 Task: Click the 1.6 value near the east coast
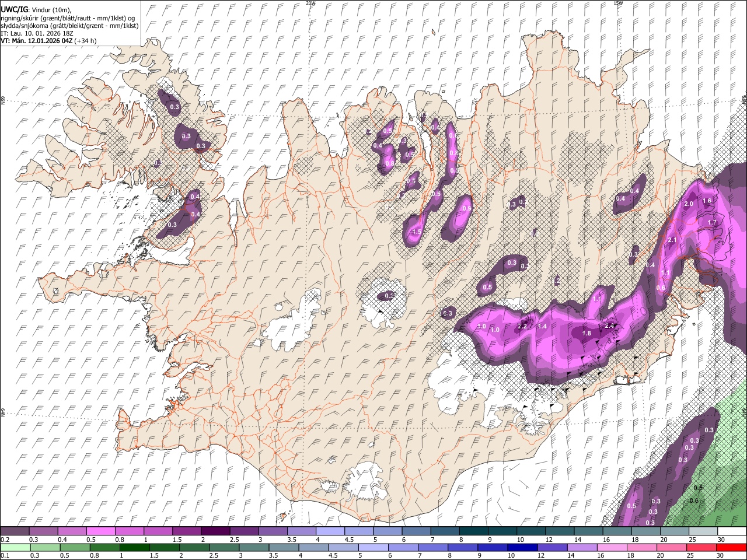coord(707,201)
